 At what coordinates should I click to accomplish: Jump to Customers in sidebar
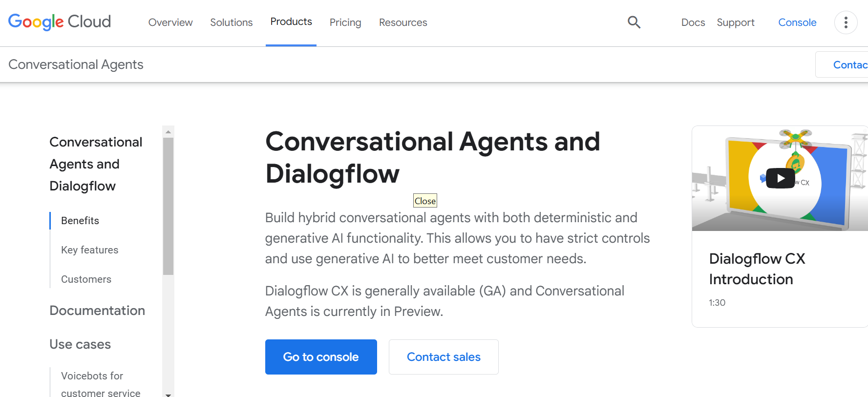[x=86, y=279]
